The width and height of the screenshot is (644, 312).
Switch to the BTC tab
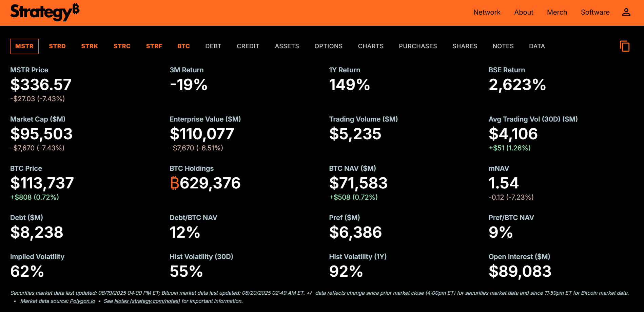click(183, 46)
